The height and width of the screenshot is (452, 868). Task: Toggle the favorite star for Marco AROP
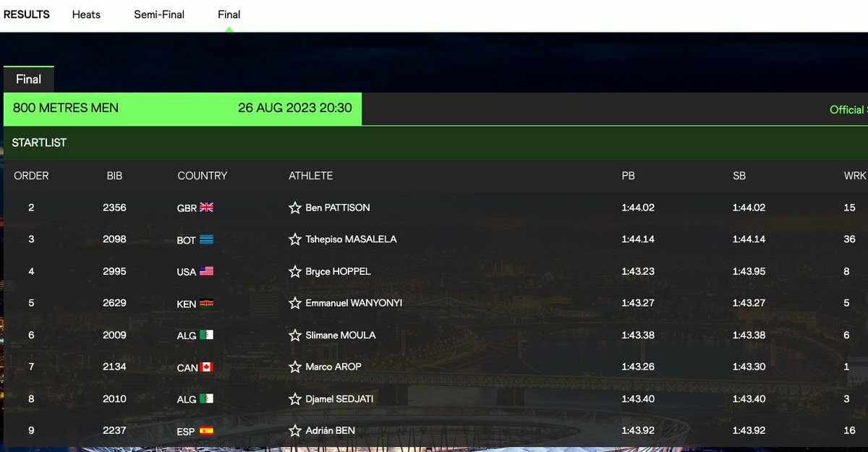(295, 367)
